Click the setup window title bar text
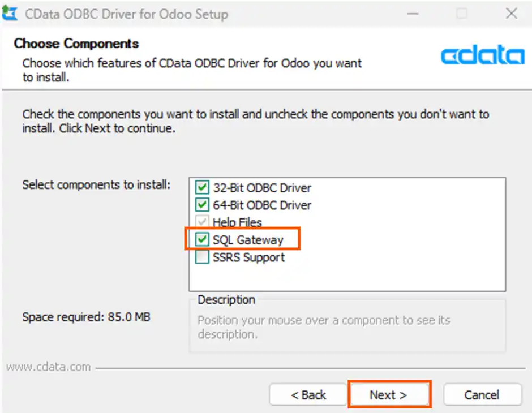The height and width of the screenshot is (413, 532). point(126,15)
